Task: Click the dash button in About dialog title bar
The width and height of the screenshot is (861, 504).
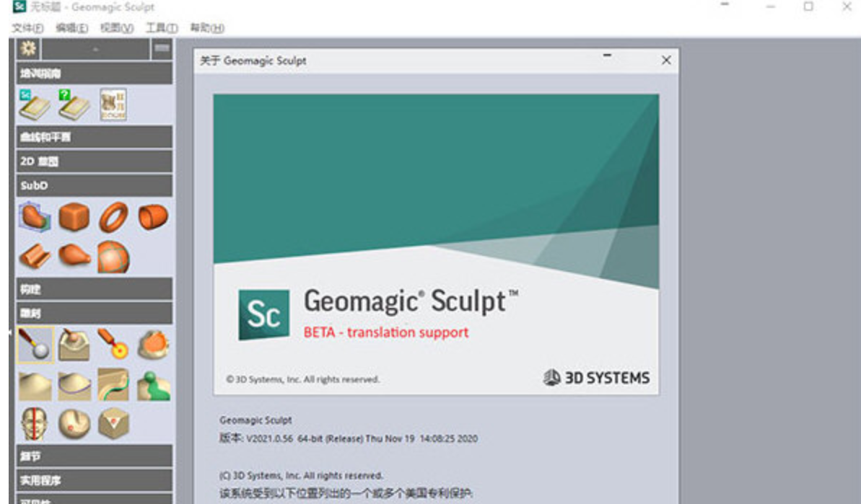Action: (607, 56)
